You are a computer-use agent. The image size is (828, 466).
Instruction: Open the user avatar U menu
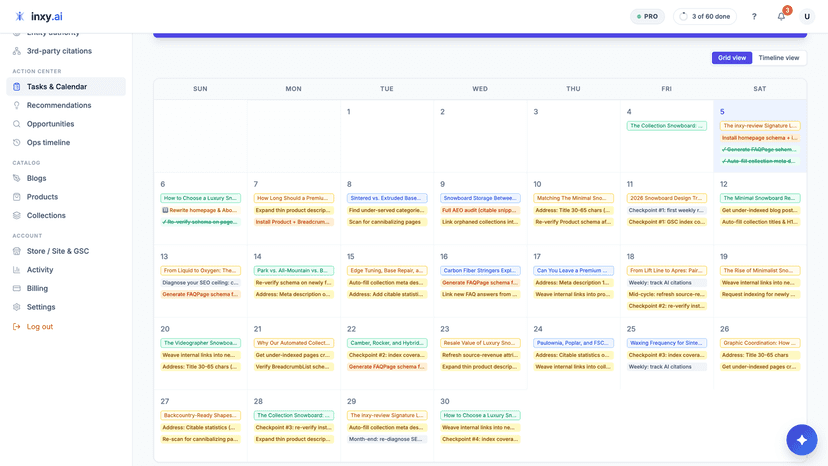[x=807, y=16]
